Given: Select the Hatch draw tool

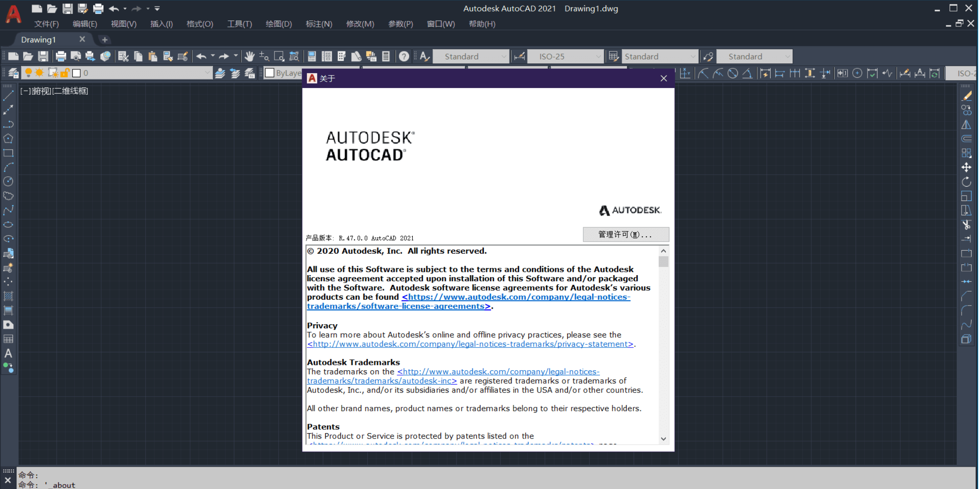Looking at the screenshot, I should click(x=8, y=296).
